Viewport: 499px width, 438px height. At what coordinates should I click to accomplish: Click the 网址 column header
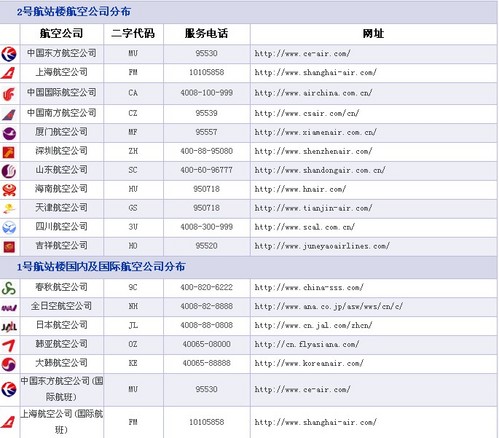pos(373,34)
